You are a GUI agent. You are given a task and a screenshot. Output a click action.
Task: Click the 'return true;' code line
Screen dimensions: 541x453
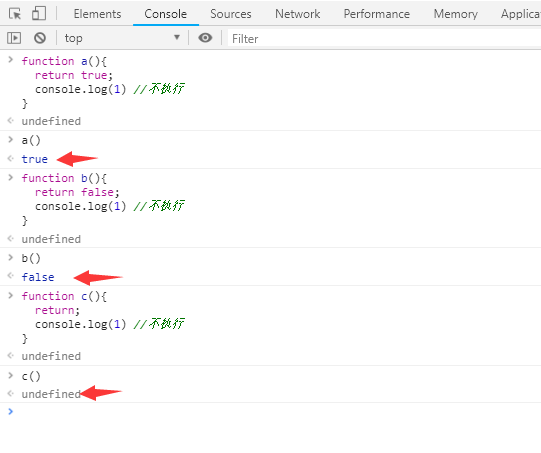click(74, 75)
